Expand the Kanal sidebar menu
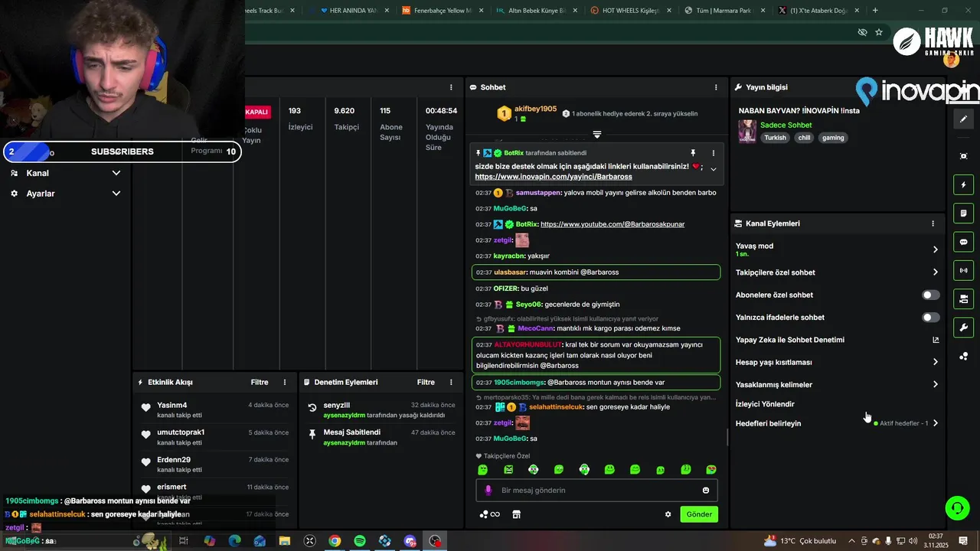Image resolution: width=980 pixels, height=551 pixels. (x=66, y=173)
